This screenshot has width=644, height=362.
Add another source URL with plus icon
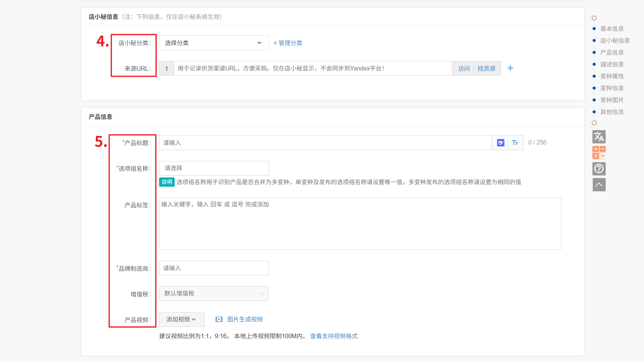510,68
